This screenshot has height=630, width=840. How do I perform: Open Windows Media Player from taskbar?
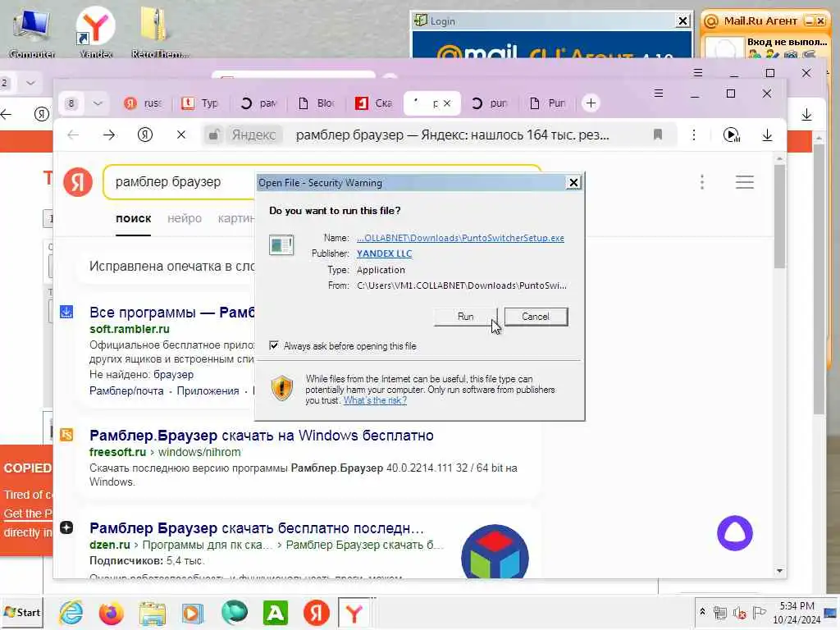coord(193,612)
